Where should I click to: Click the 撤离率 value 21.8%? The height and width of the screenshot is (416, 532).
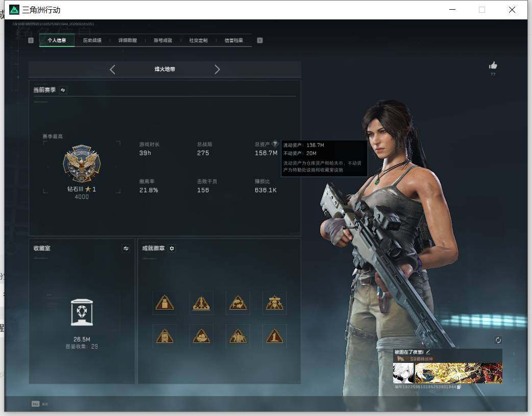[x=149, y=190]
